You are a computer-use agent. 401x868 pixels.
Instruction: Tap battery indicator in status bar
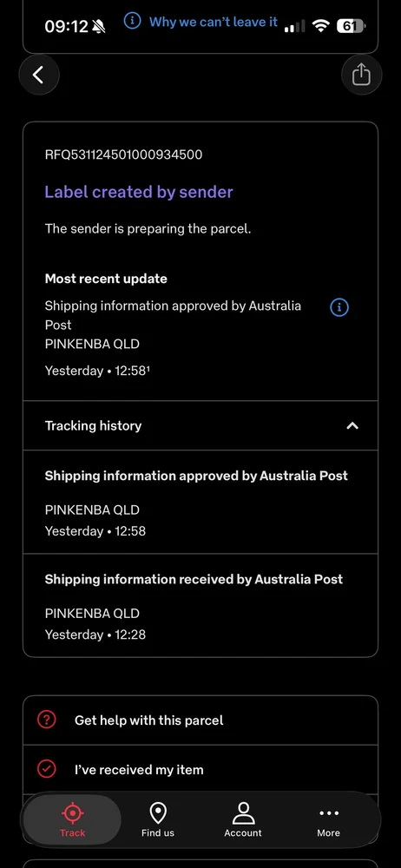351,25
